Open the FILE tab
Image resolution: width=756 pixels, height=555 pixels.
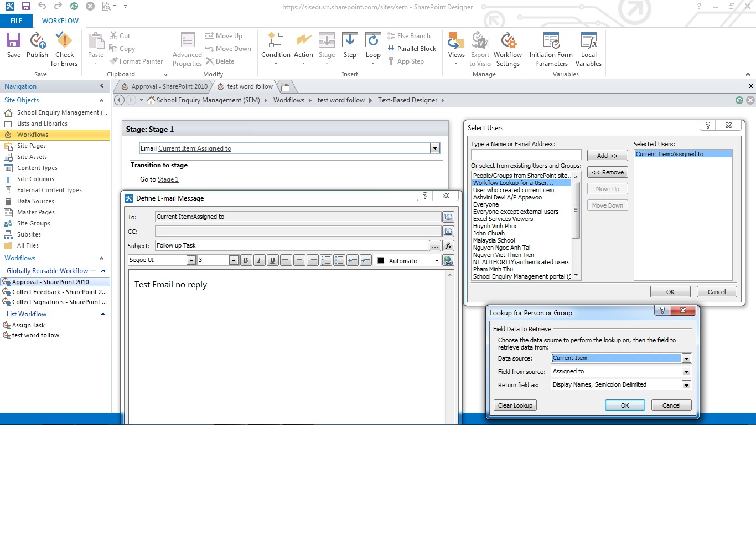click(17, 21)
